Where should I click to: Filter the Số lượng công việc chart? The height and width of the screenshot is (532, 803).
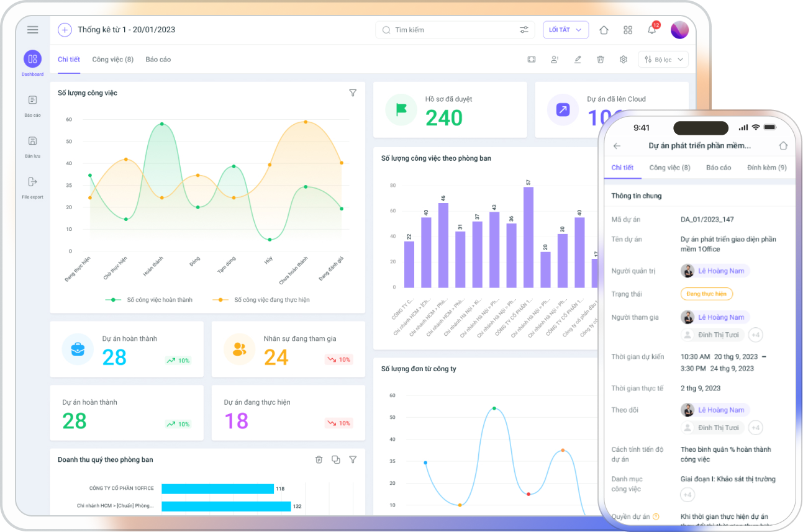click(353, 93)
